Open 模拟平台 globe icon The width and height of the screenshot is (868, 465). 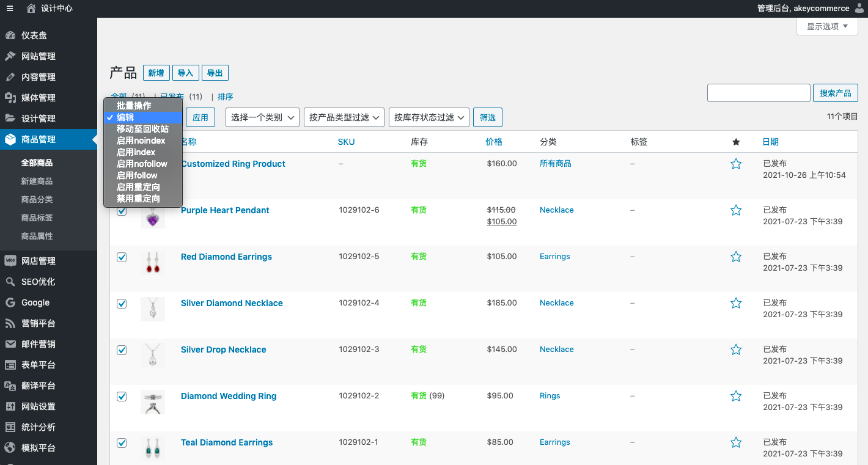point(10,448)
